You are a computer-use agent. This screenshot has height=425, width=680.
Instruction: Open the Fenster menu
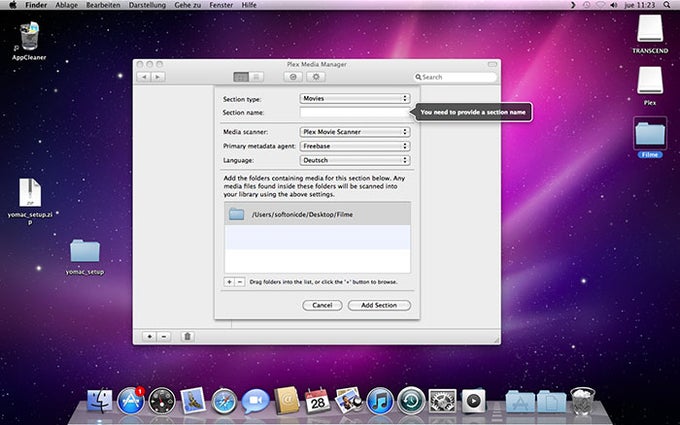point(221,5)
